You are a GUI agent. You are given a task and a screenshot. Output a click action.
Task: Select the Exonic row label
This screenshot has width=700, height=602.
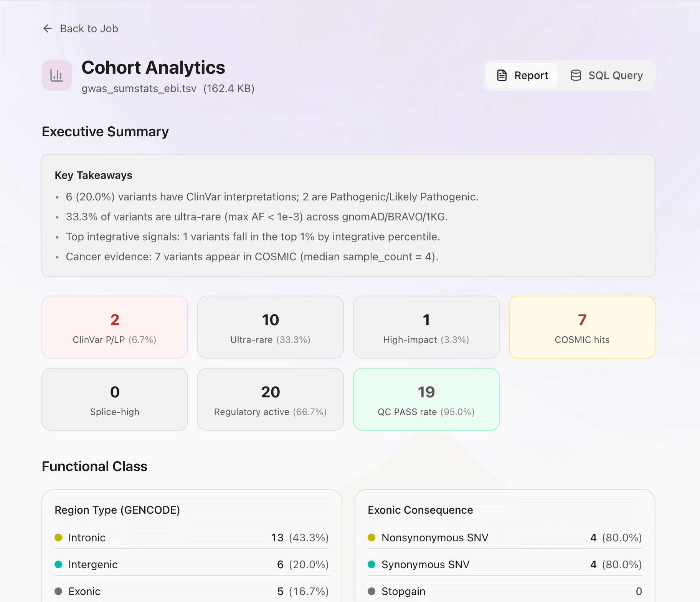tap(84, 591)
